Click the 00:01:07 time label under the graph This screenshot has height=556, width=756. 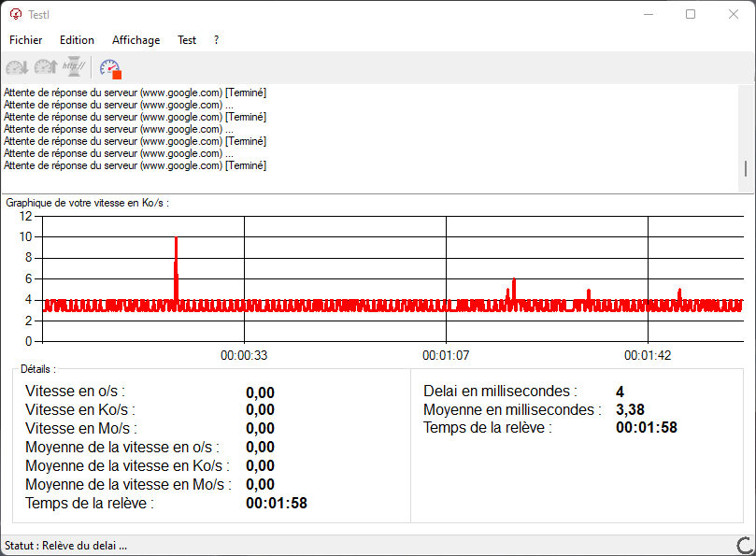(445, 356)
